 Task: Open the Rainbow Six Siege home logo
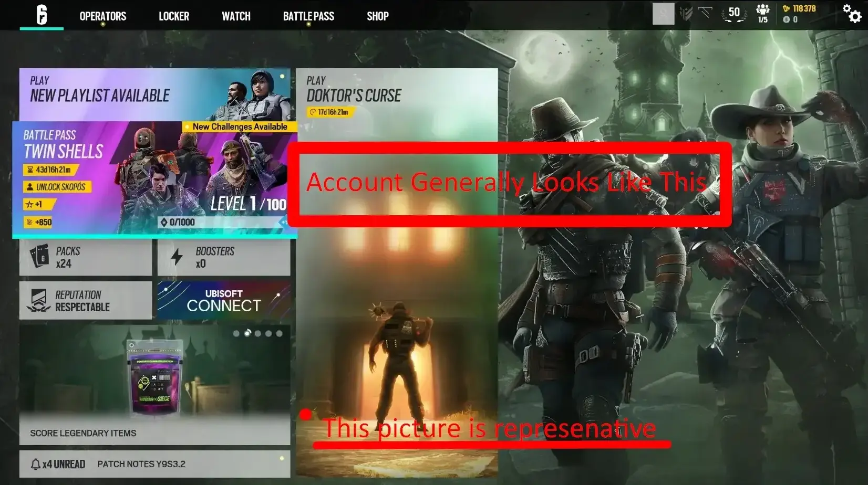(40, 15)
